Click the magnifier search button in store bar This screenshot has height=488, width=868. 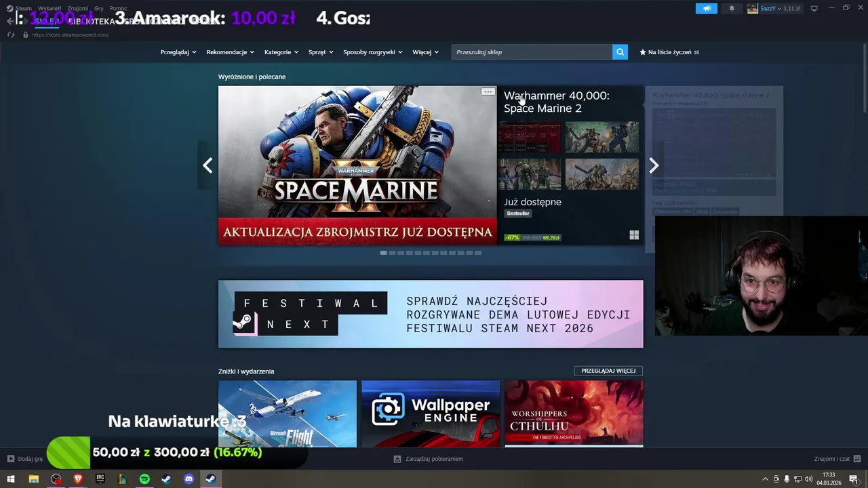tap(620, 52)
